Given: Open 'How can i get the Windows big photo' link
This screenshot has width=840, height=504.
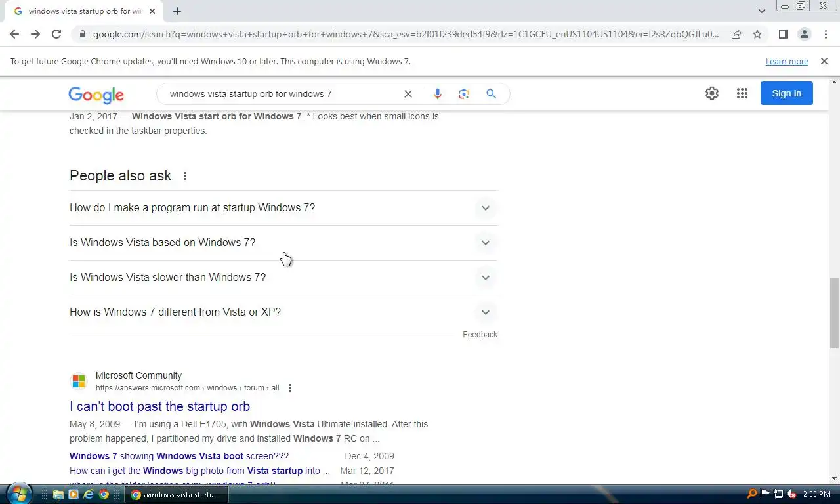Looking at the screenshot, I should pos(199,471).
